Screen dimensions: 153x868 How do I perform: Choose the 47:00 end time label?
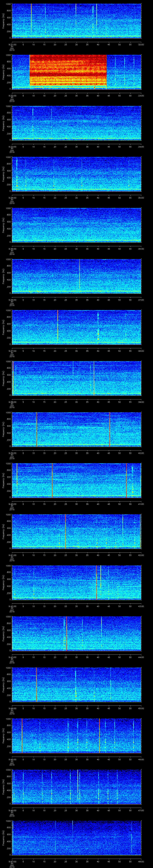(x=141, y=810)
